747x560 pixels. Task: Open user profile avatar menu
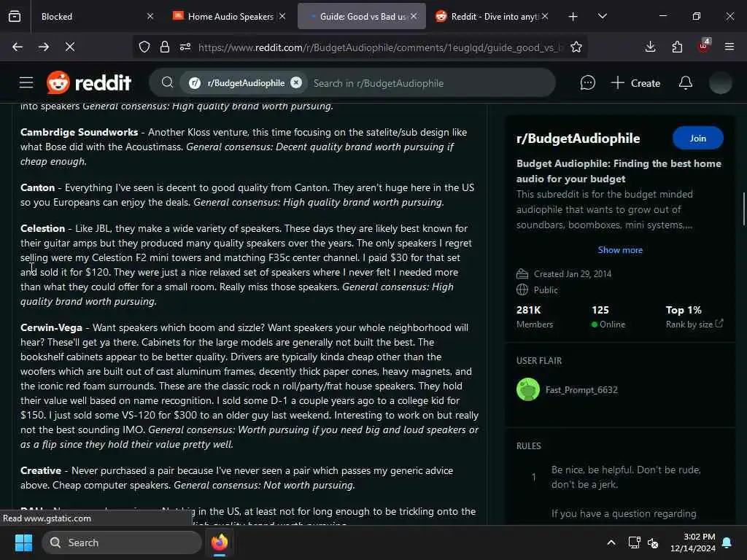[x=720, y=83]
